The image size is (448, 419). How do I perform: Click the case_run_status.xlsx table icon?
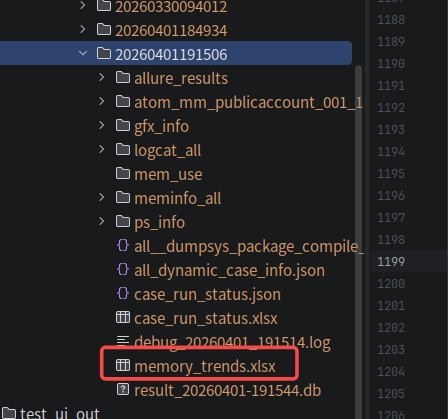[x=123, y=317]
